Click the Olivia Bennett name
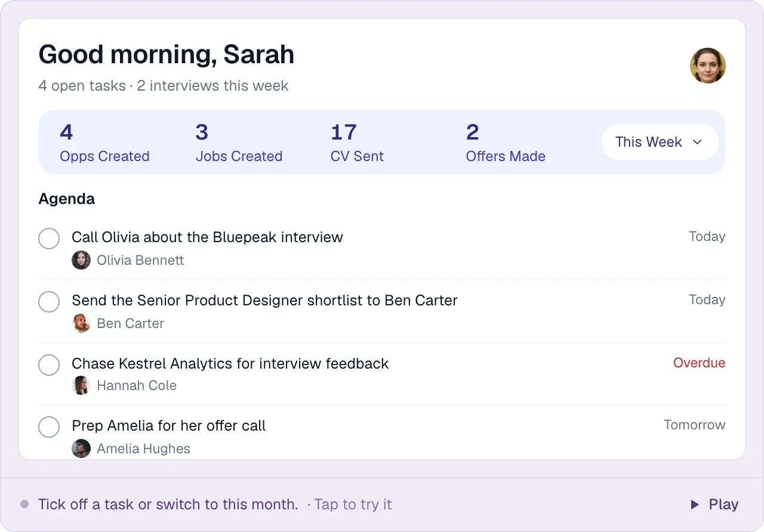This screenshot has height=532, width=764. coord(140,260)
